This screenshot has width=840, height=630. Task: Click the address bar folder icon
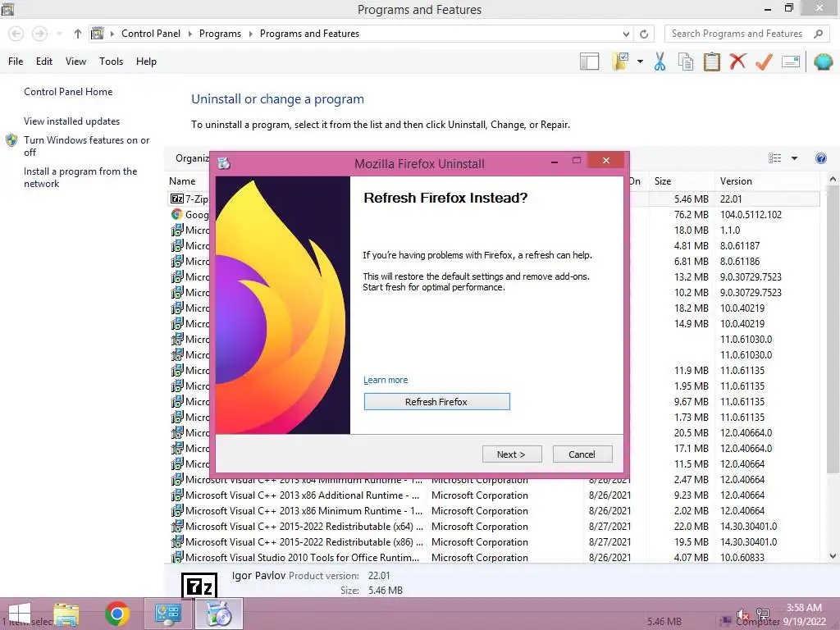(x=97, y=34)
